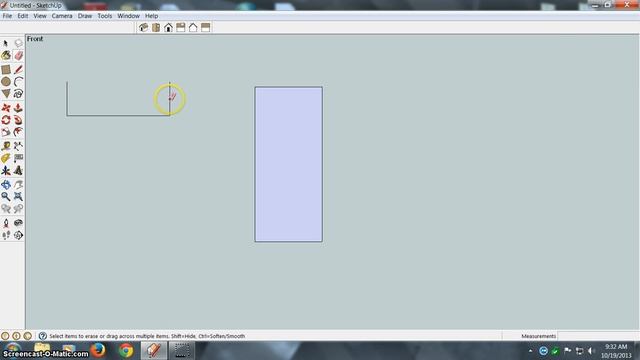The width and height of the screenshot is (640, 360).
Task: Open the Window menu
Action: [x=129, y=16]
